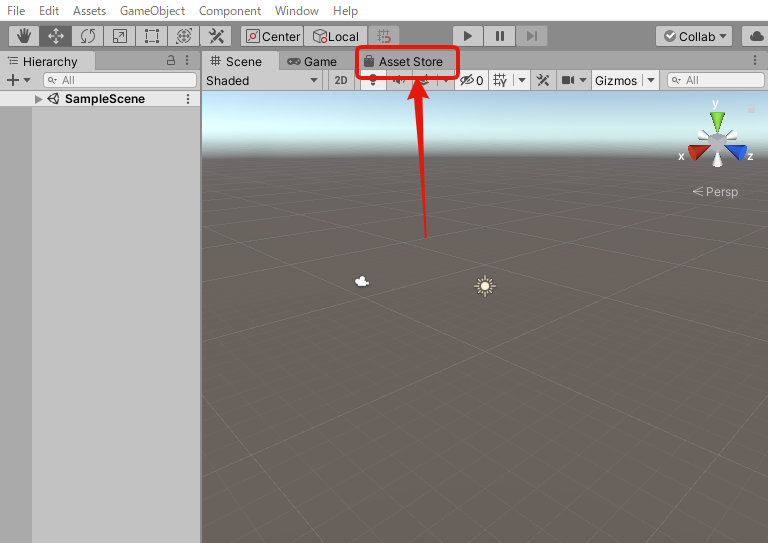This screenshot has width=768, height=543.
Task: Select the Rotate tool
Action: click(88, 36)
